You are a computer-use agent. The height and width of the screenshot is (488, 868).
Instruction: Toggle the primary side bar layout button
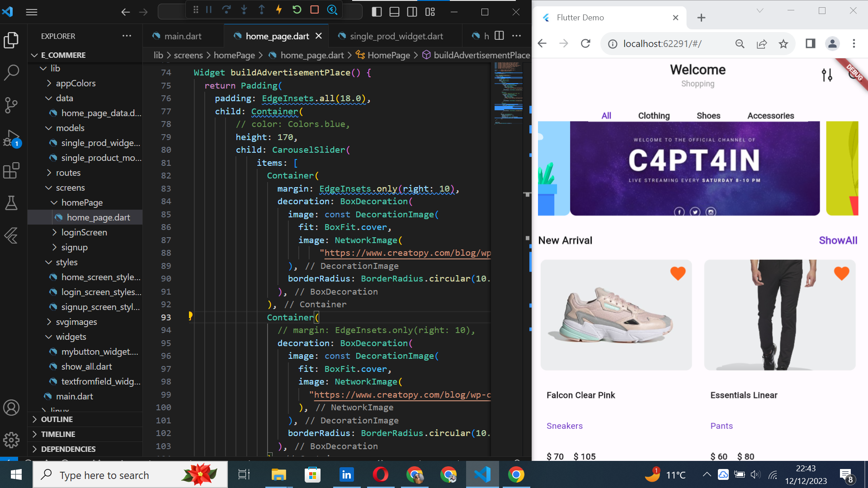coord(377,12)
